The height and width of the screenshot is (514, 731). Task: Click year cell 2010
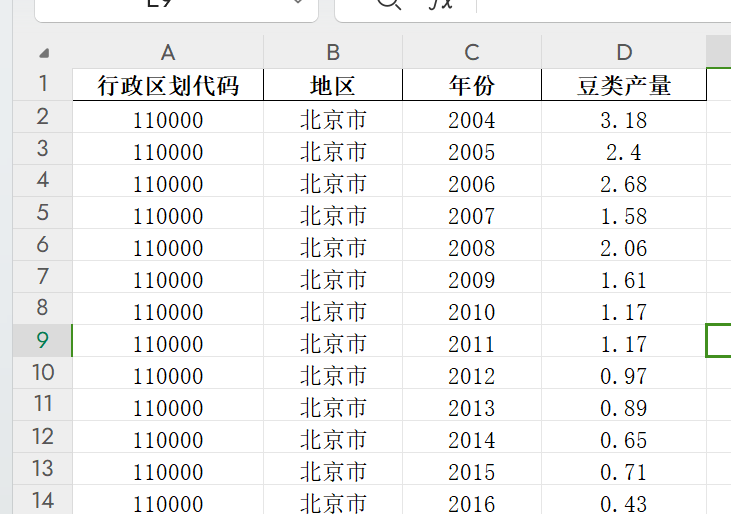472,309
